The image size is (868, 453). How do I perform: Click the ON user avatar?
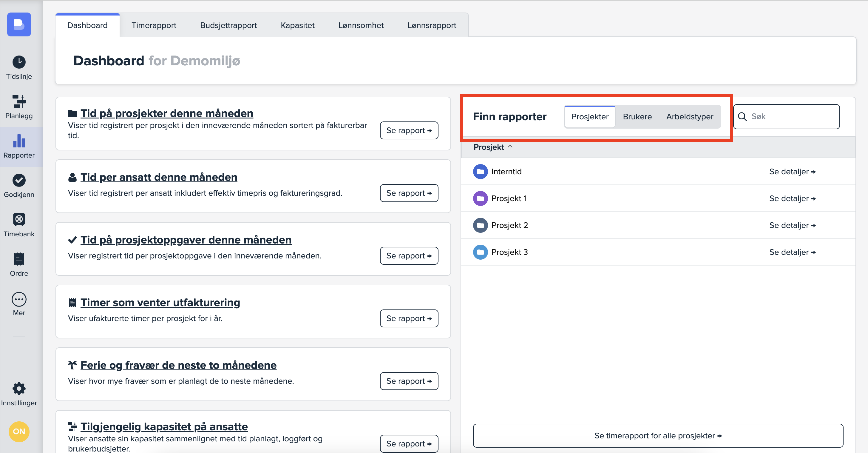point(19,432)
